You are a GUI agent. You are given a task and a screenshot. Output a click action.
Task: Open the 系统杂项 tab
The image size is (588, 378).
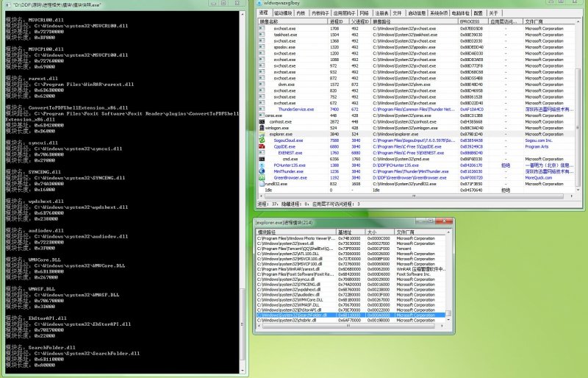(x=438, y=13)
